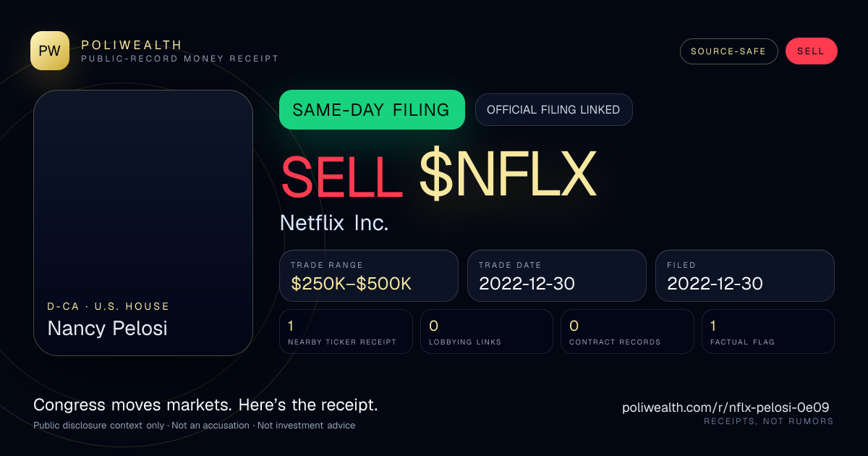Viewport: 868px width, 456px height.
Task: Click the large red SELL heading
Action: click(341, 174)
